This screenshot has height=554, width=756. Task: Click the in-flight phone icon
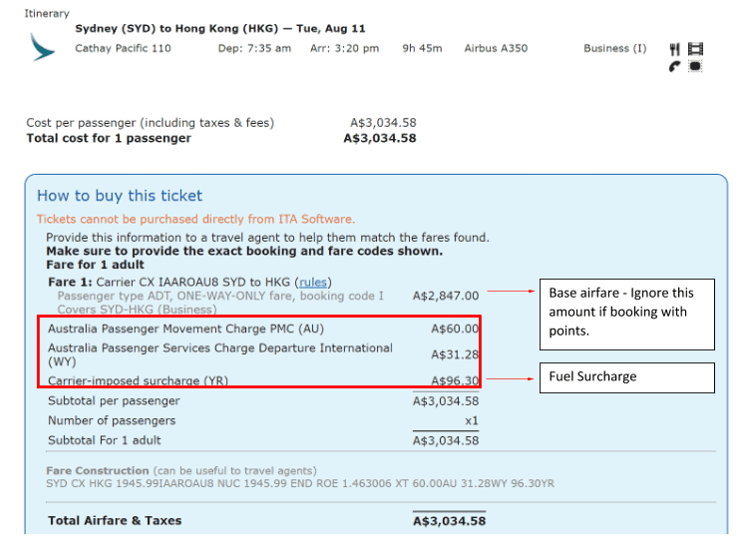coord(674,66)
